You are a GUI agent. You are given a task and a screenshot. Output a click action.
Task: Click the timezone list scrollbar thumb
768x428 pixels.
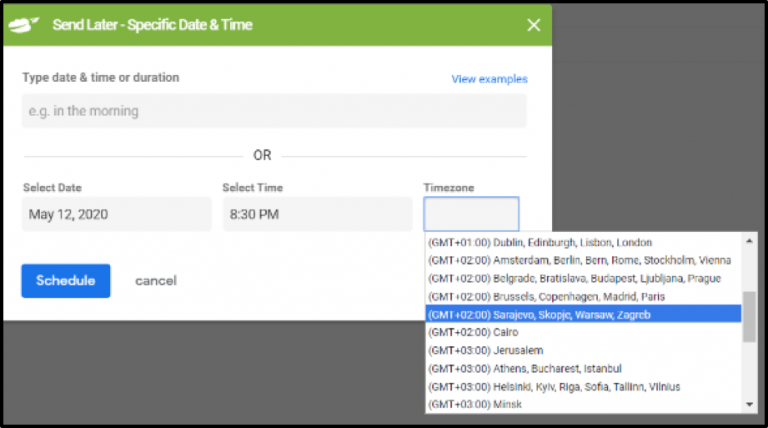[x=749, y=317]
